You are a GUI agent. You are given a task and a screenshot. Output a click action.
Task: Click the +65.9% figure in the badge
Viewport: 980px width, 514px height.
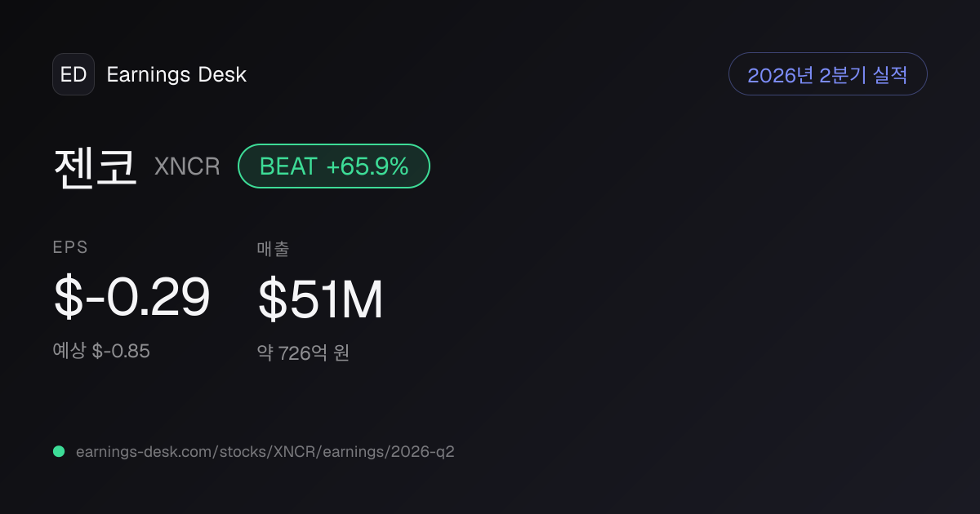(367, 166)
